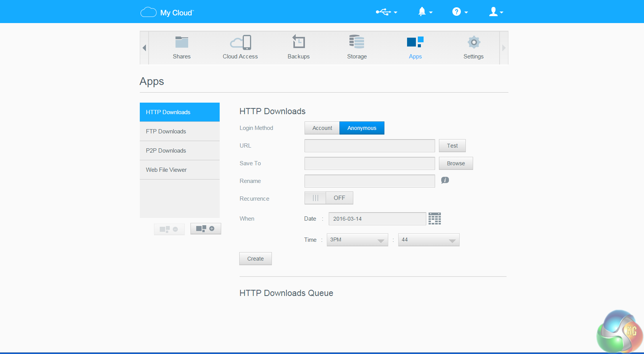The width and height of the screenshot is (644, 354).
Task: Open the user account menu
Action: point(496,12)
